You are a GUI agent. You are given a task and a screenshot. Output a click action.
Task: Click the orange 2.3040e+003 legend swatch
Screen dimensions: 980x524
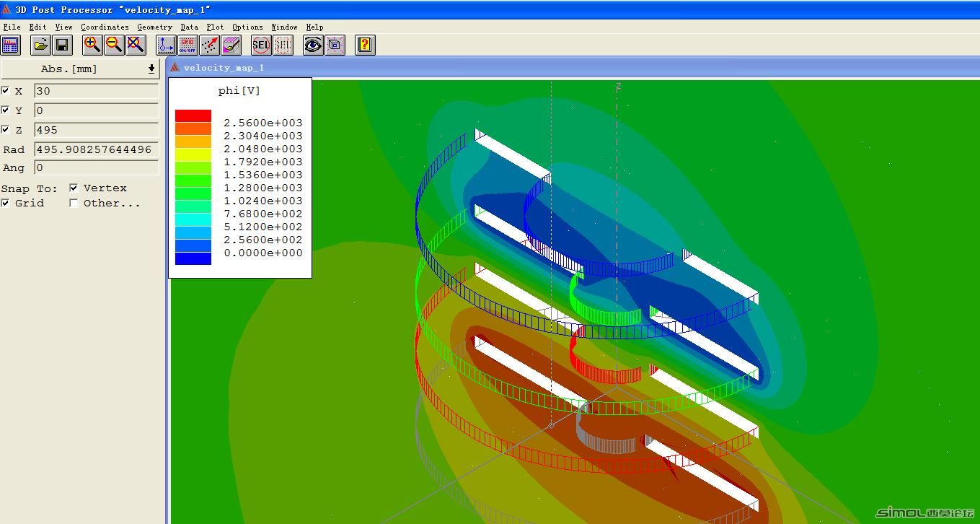193,129
